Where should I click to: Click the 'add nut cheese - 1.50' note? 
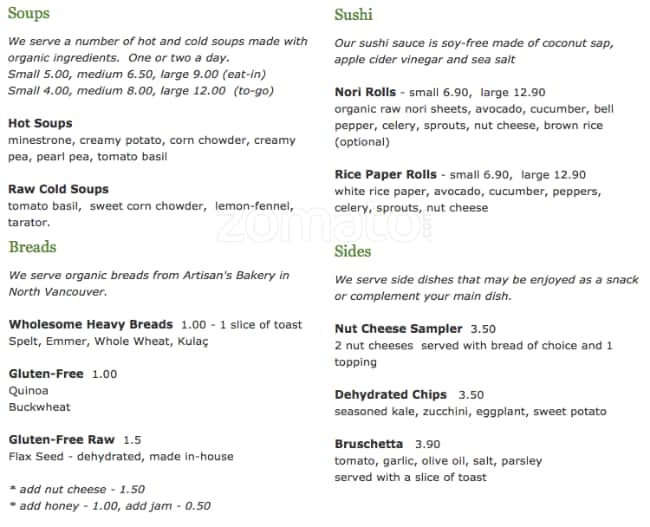[x=77, y=489]
